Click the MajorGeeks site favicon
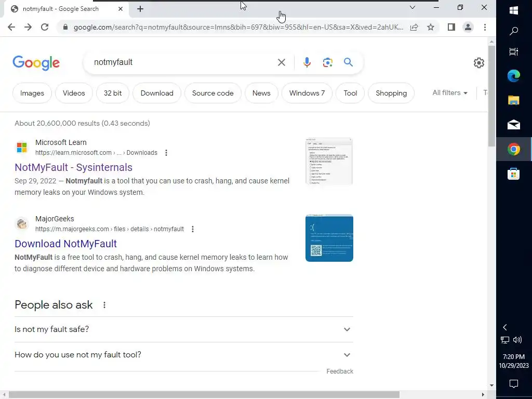The height and width of the screenshot is (399, 532). tap(22, 224)
